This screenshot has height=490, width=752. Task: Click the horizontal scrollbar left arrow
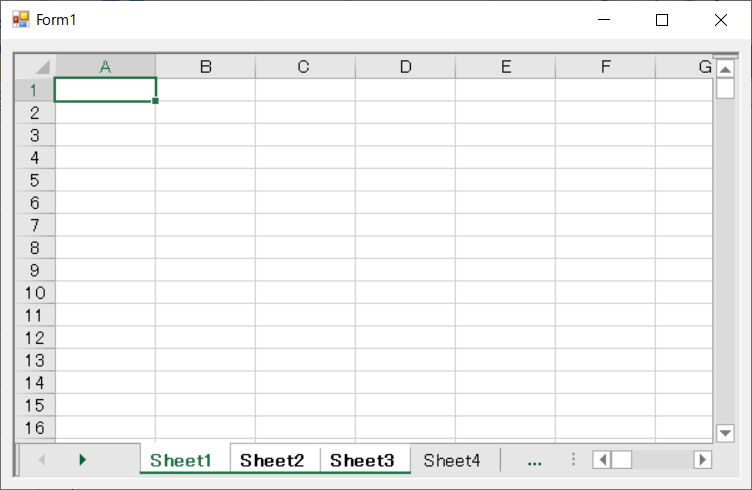click(602, 460)
